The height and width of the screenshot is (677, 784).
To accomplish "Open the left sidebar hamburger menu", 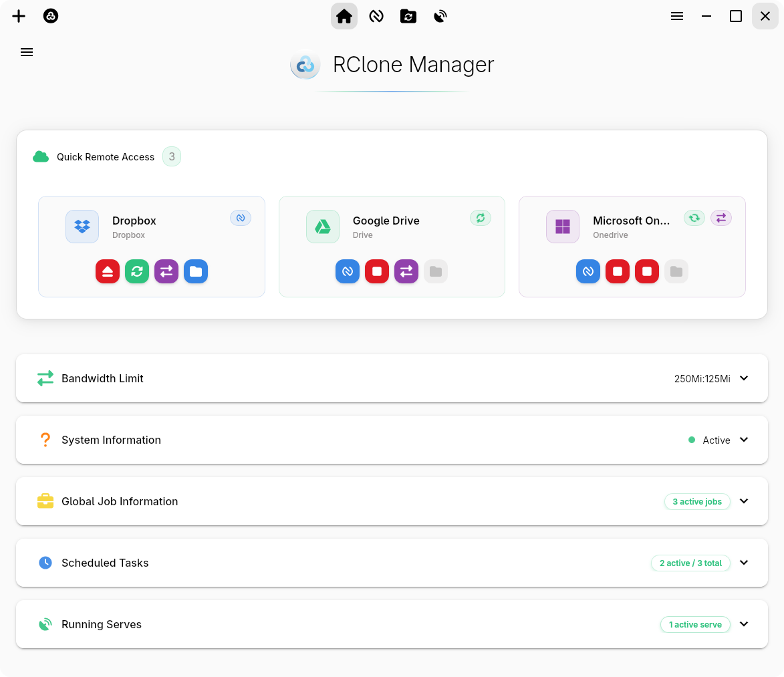I will pyautogui.click(x=27, y=52).
